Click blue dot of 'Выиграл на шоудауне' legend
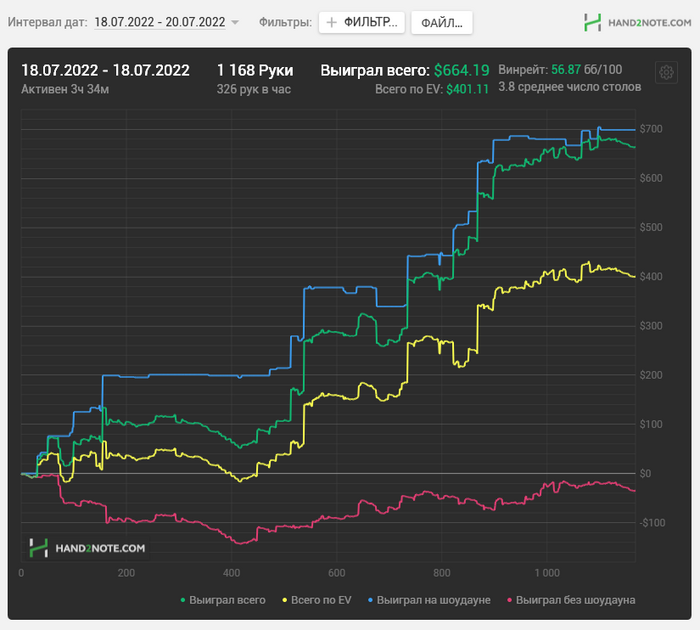The image size is (700, 630). point(370,601)
